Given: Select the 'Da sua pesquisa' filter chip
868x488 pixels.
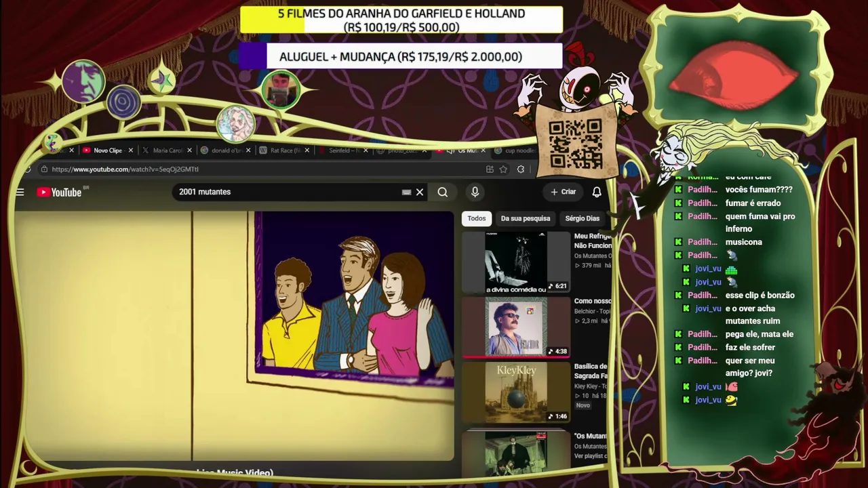Looking at the screenshot, I should tap(526, 218).
